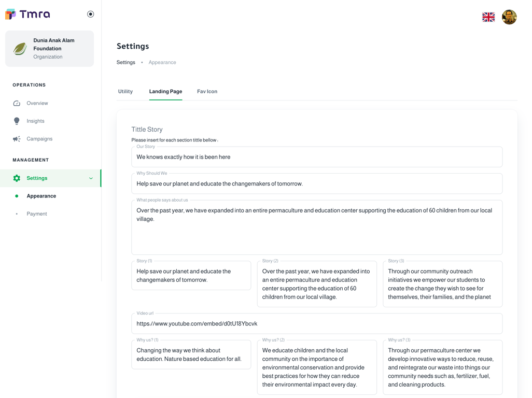
Task: Toggle the sidebar pin radio icon
Action: pyautogui.click(x=91, y=15)
